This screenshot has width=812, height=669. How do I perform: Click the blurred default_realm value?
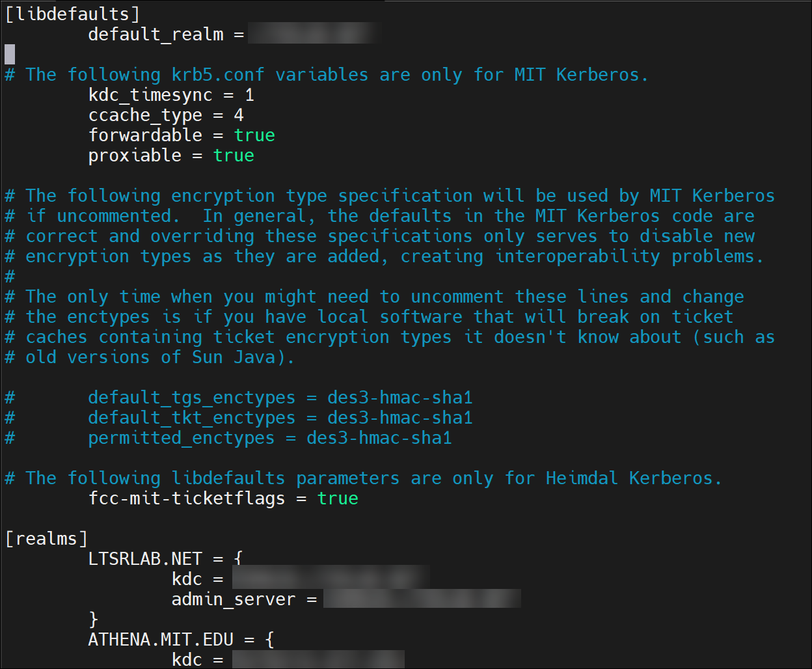tap(314, 34)
